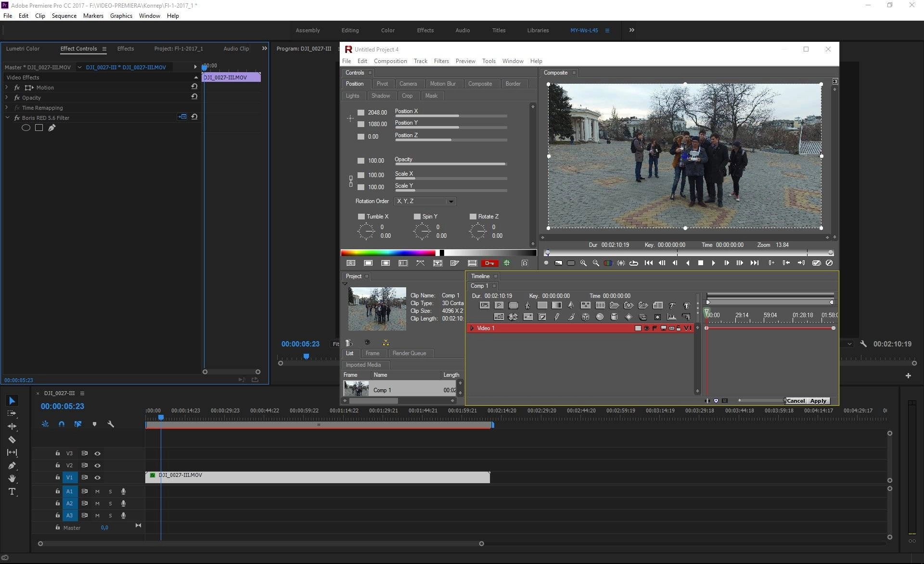Click EPS media icon in Boris timeline
Screen dimensions: 924x564
(x=485, y=305)
